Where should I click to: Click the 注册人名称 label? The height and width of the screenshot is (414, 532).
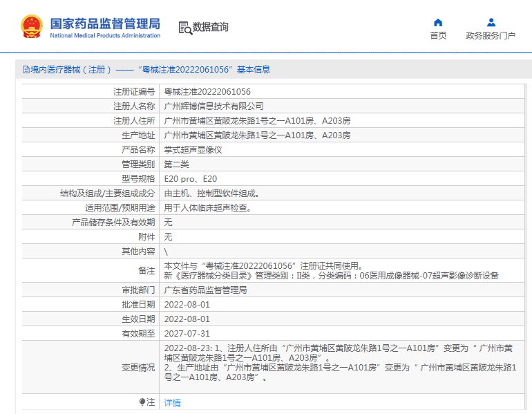point(134,106)
